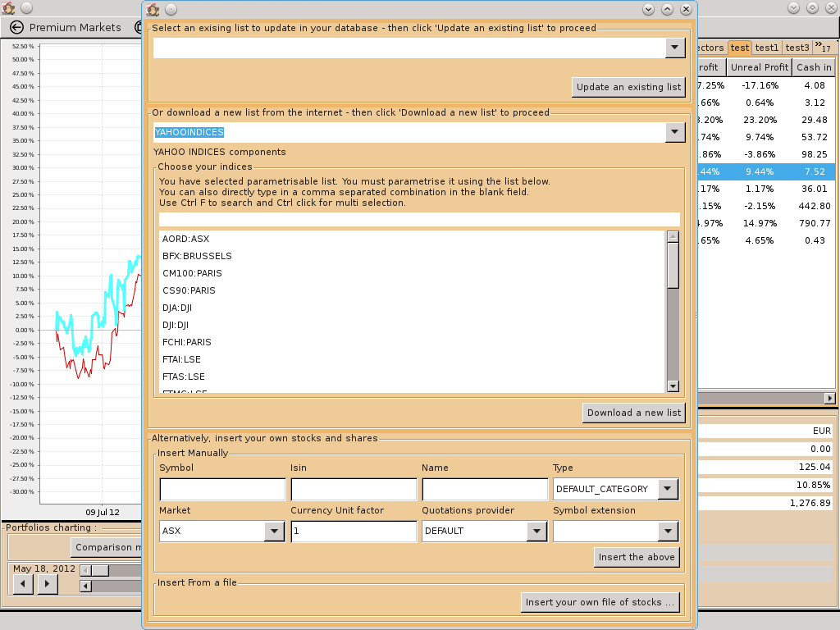Select BFX:BRUSSELS in the indices list
This screenshot has width=840, height=630.
click(x=413, y=256)
